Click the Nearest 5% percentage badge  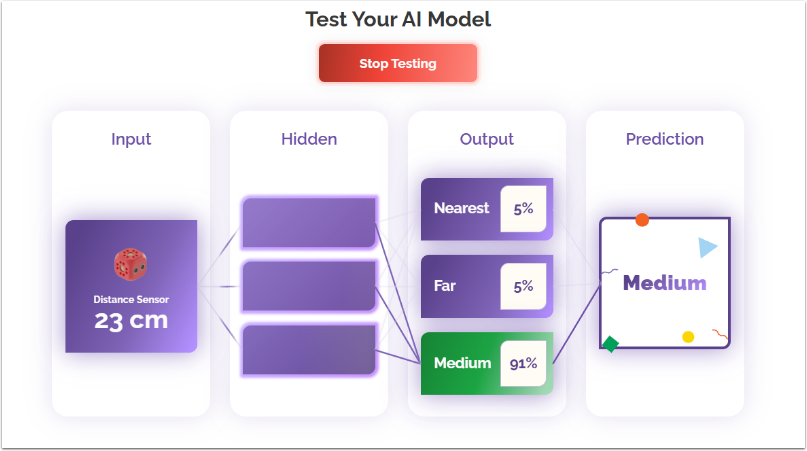tap(523, 209)
